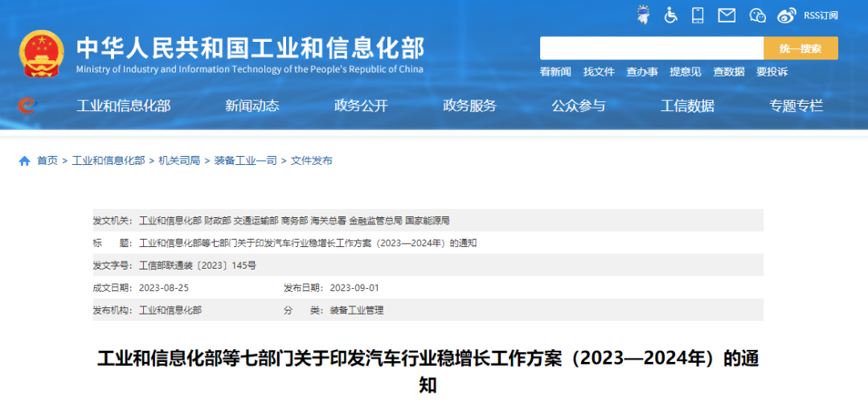Open the WeChat icon
This screenshot has height=403, width=868.
757,15
